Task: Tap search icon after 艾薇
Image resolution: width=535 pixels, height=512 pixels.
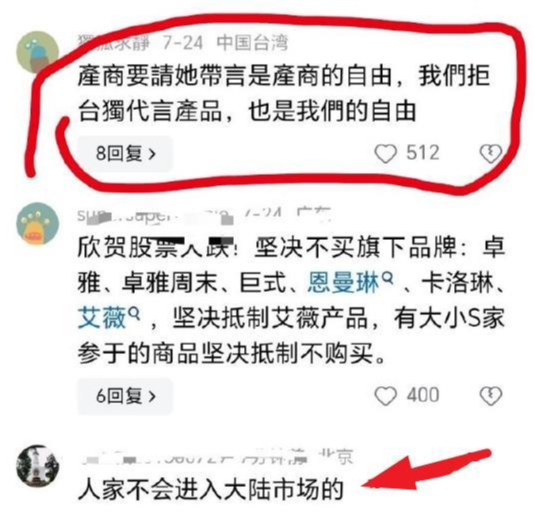Action: (x=133, y=313)
